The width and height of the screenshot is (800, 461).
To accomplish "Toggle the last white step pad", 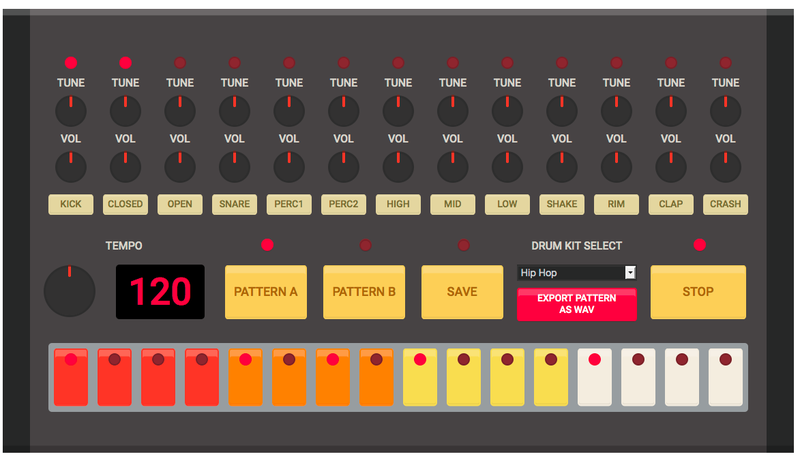I will [726, 377].
